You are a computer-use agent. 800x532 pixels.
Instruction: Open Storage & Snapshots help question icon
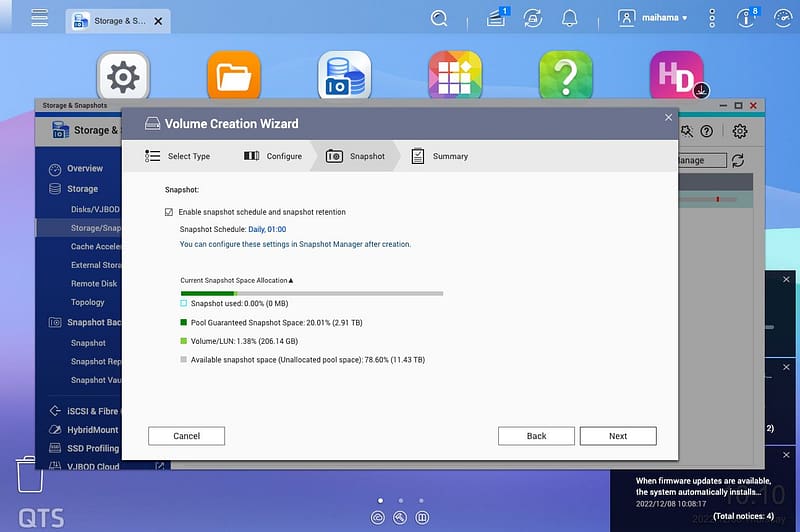tap(707, 131)
